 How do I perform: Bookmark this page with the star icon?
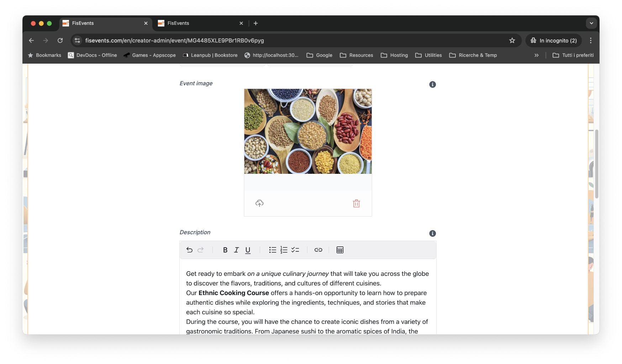pos(512,41)
